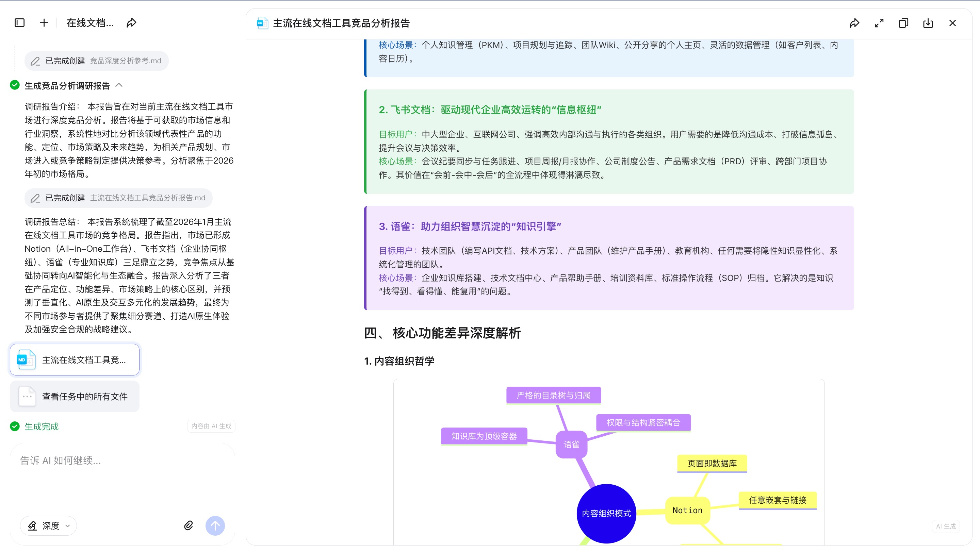This screenshot has height=553, width=980.
Task: Download the analysis report file
Action: pyautogui.click(x=928, y=23)
